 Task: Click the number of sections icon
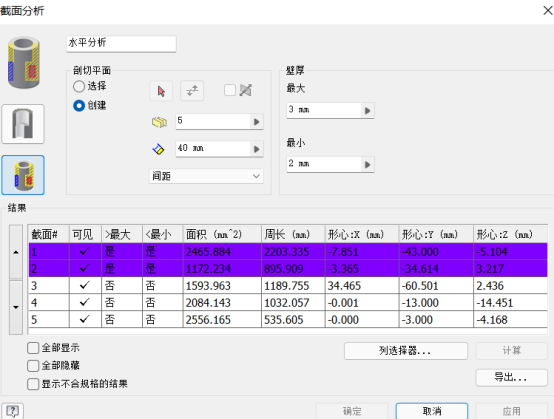click(x=159, y=122)
